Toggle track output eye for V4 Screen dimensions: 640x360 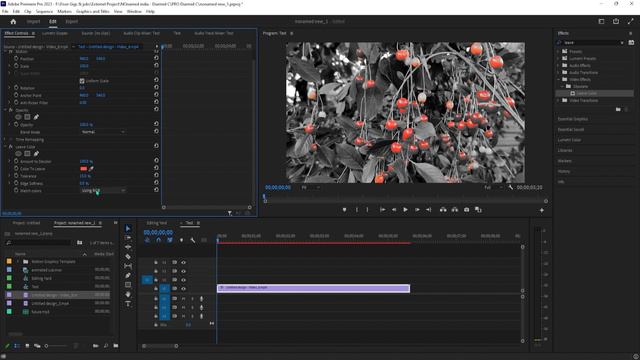tap(184, 262)
